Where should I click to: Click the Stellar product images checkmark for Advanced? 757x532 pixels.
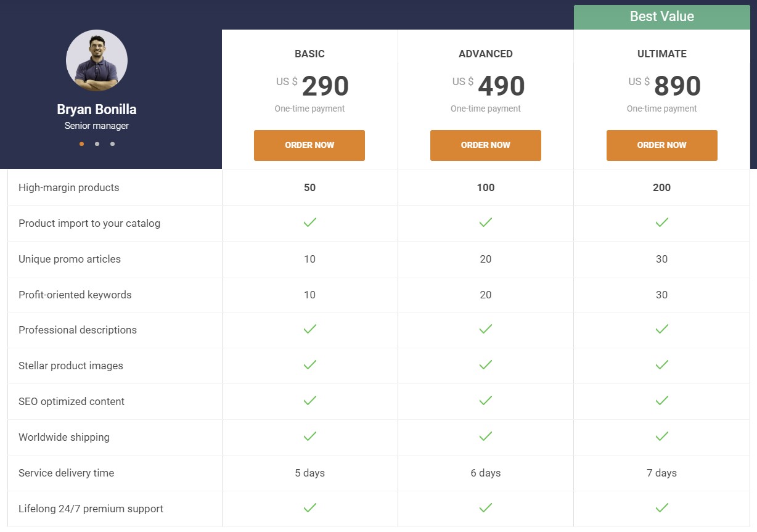485,365
